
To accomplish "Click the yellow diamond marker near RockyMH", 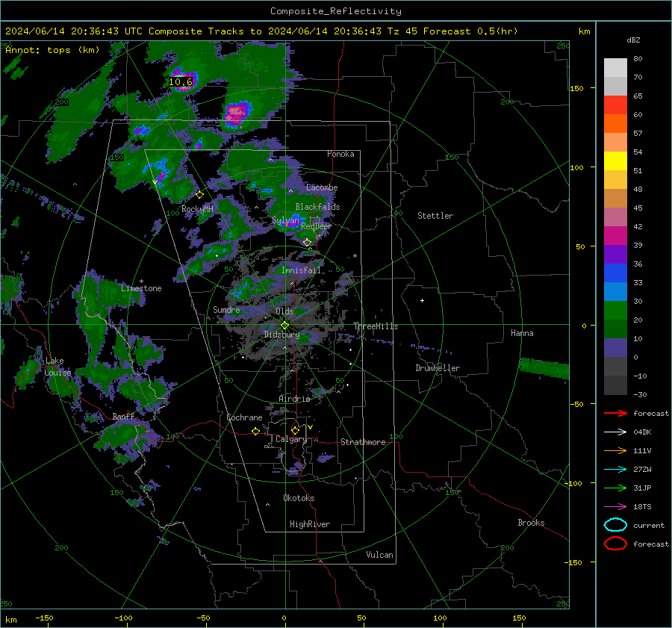I will [199, 195].
